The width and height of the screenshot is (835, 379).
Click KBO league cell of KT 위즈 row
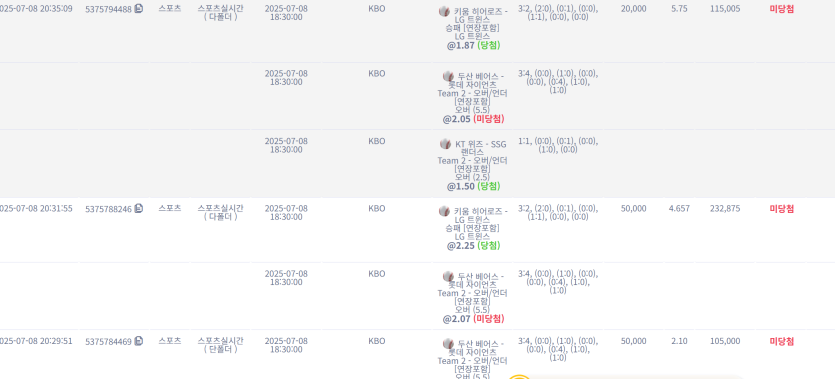pyautogui.click(x=376, y=141)
